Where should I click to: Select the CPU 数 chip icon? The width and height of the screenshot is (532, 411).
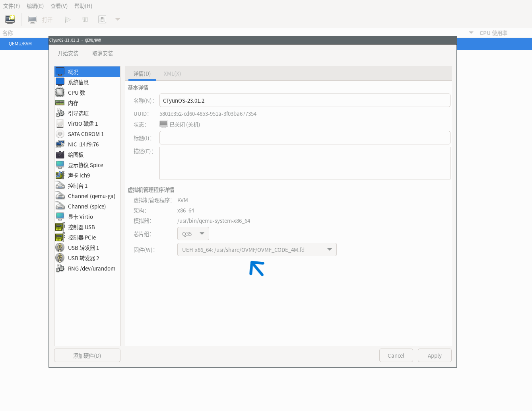tap(60, 93)
